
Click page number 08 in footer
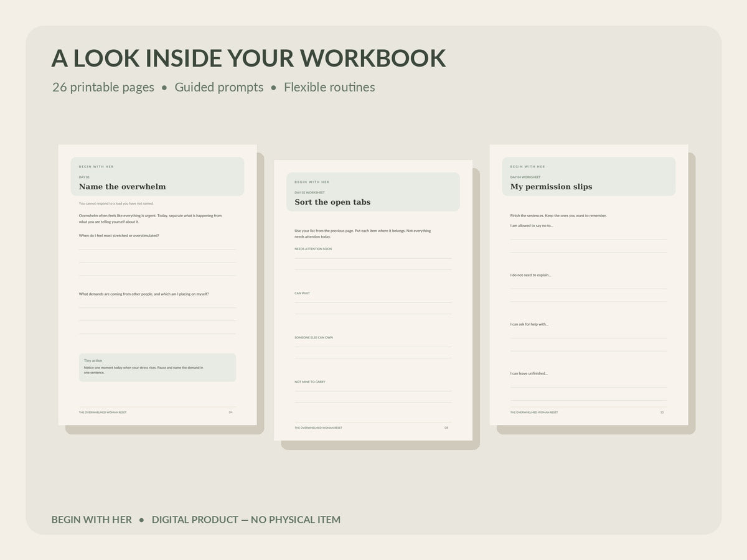[x=446, y=427]
